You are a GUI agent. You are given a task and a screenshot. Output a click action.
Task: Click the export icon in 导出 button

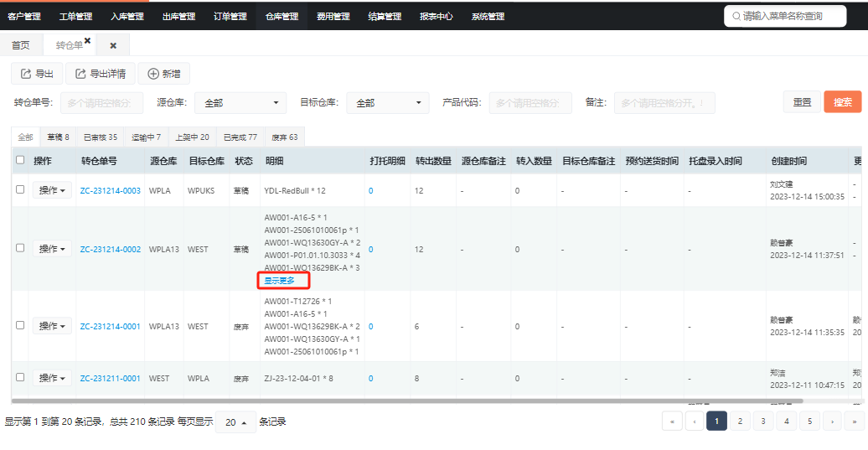[x=25, y=74]
